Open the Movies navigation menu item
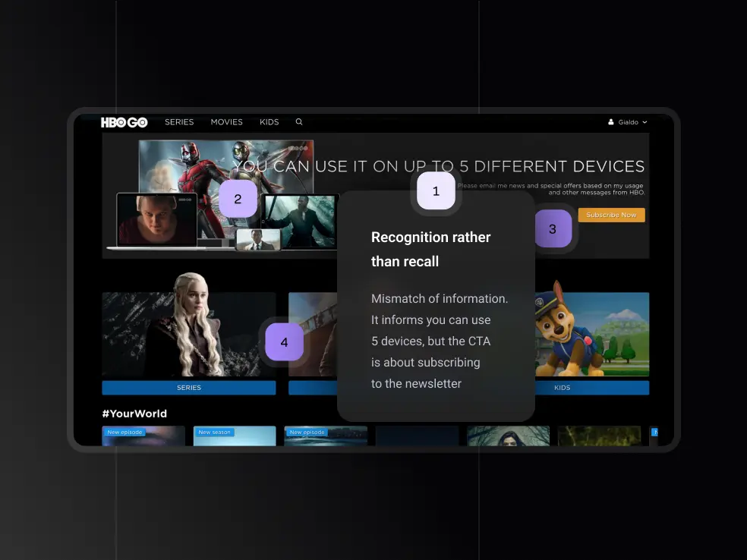 (x=226, y=122)
